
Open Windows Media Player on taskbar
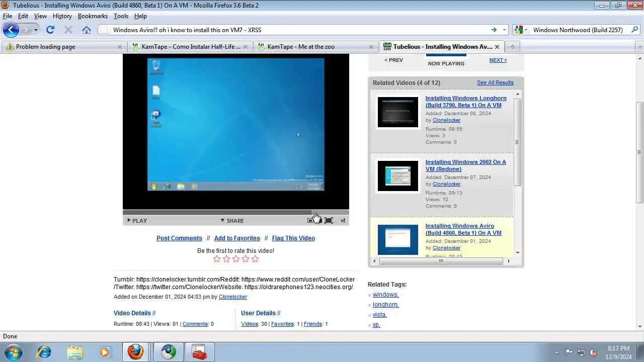pyautogui.click(x=105, y=352)
